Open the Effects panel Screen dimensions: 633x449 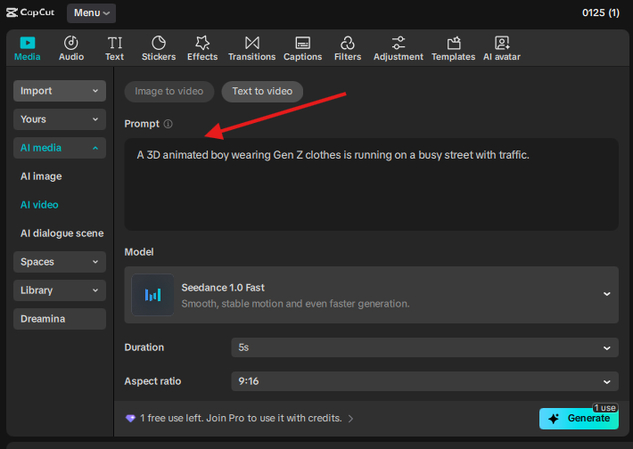tap(202, 48)
